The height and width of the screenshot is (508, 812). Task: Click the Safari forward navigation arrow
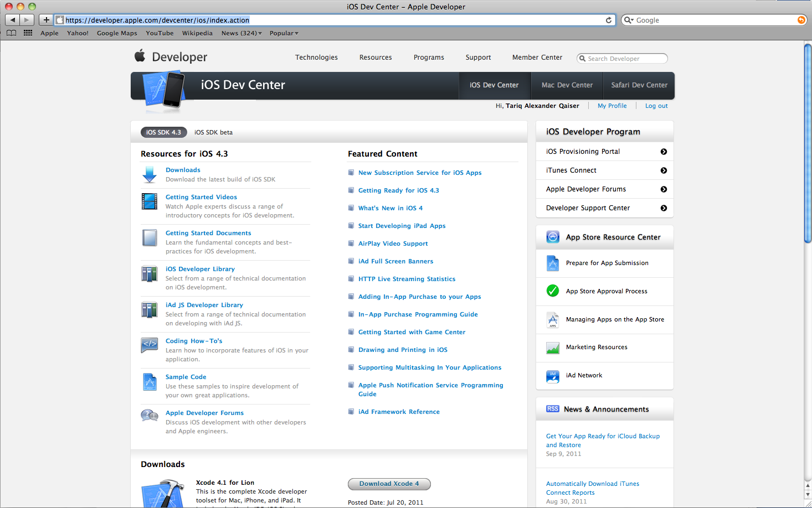[x=27, y=20]
